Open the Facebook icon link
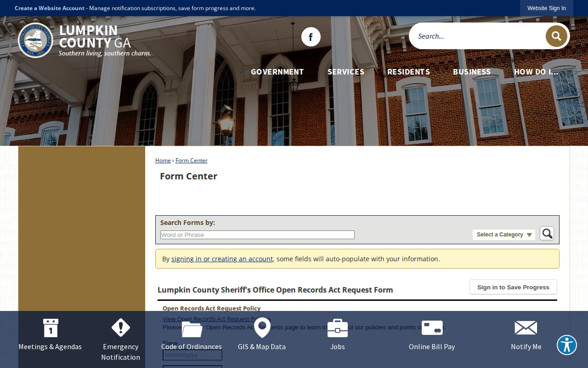This screenshot has height=368, width=588. pyautogui.click(x=311, y=37)
